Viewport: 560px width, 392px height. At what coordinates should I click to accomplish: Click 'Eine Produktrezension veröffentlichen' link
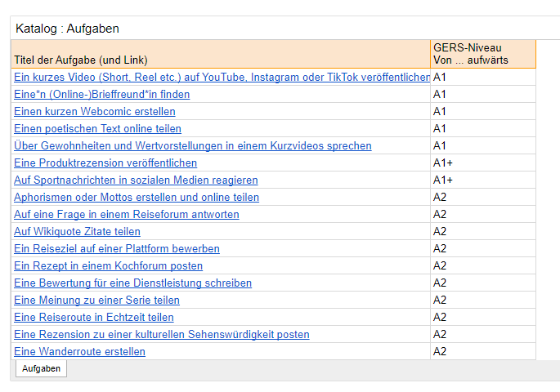click(105, 163)
